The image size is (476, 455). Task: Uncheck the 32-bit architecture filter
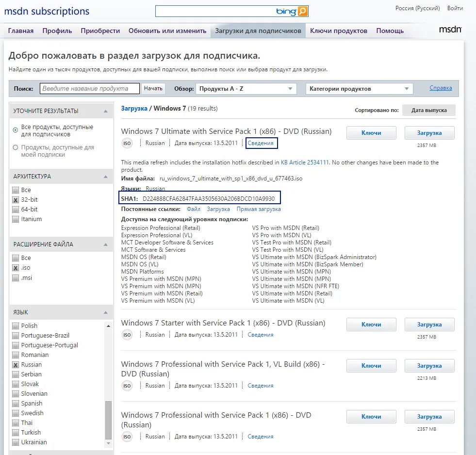tap(16, 200)
